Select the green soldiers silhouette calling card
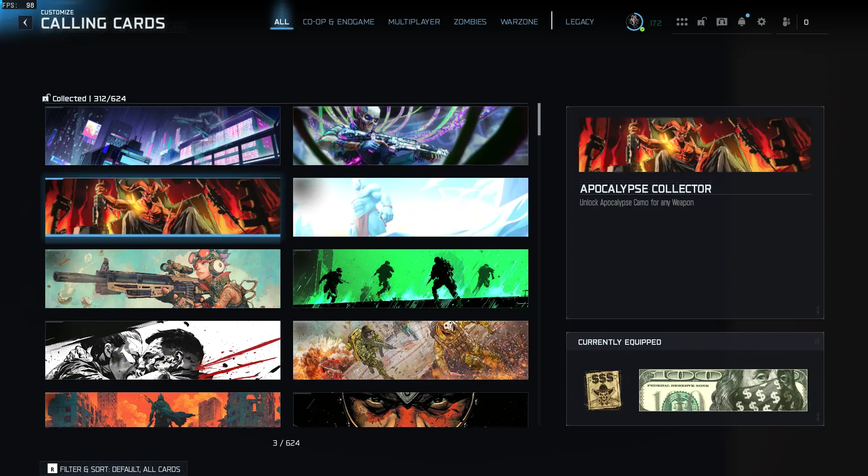The width and height of the screenshot is (868, 476). click(410, 279)
